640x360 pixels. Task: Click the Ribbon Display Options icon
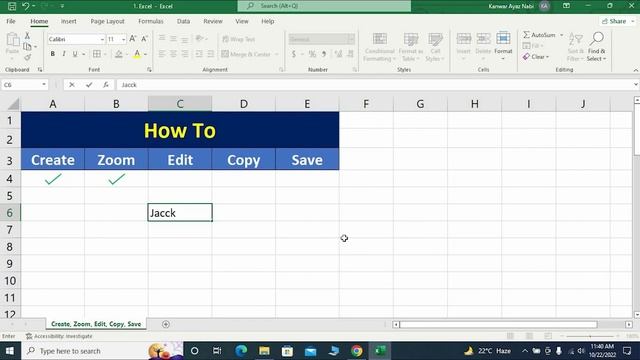coord(567,6)
